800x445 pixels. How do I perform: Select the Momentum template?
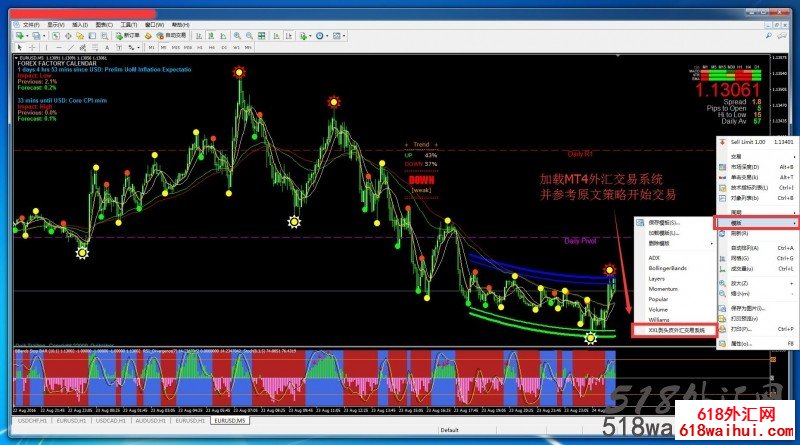pos(663,289)
